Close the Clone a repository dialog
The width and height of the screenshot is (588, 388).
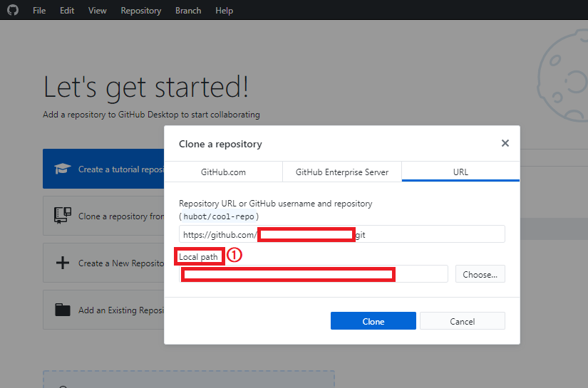tap(505, 143)
